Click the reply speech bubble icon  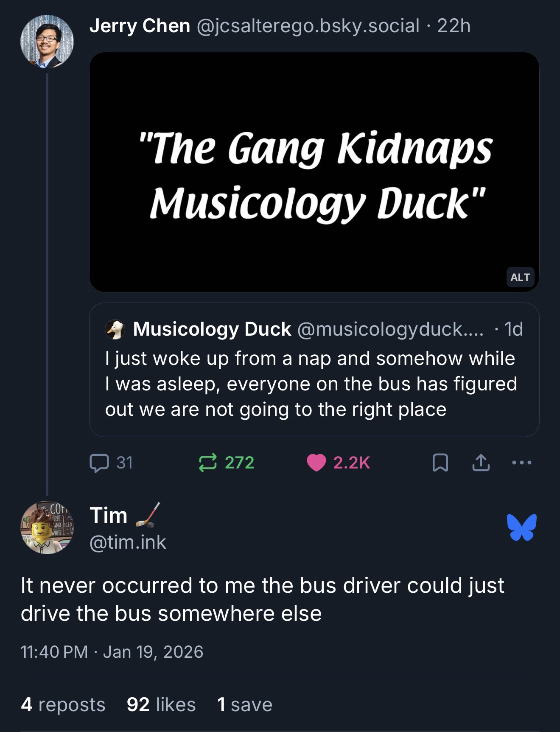[x=99, y=463]
